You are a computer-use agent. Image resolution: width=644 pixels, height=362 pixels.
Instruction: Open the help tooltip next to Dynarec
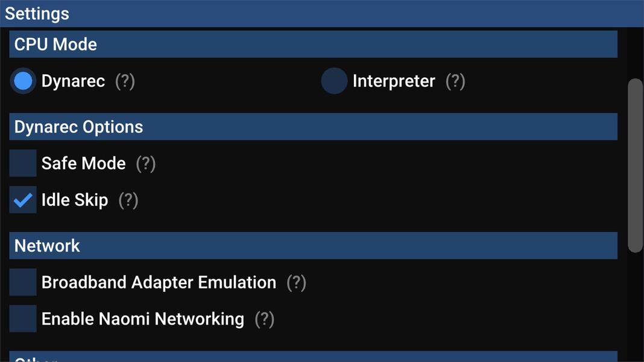pyautogui.click(x=125, y=81)
